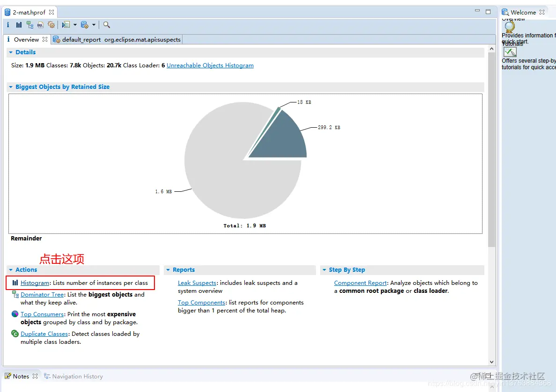The image size is (556, 392).
Task: Open the Component Report link
Action: (x=360, y=283)
